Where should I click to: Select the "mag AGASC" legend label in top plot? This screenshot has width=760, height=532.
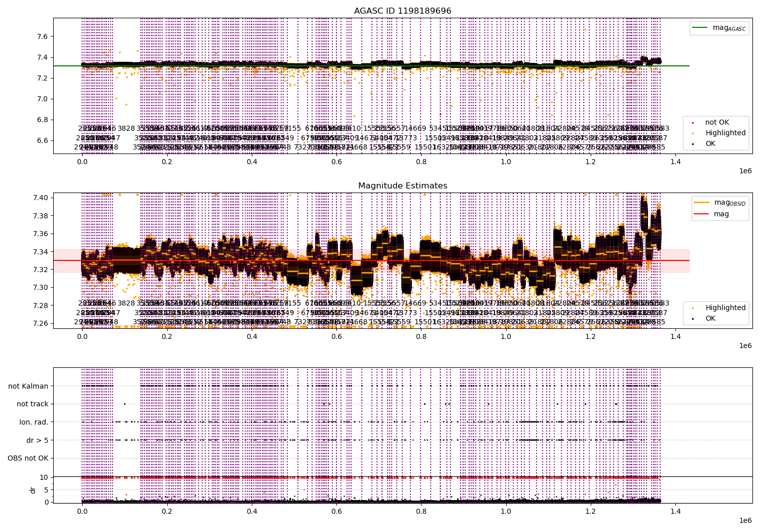point(729,28)
